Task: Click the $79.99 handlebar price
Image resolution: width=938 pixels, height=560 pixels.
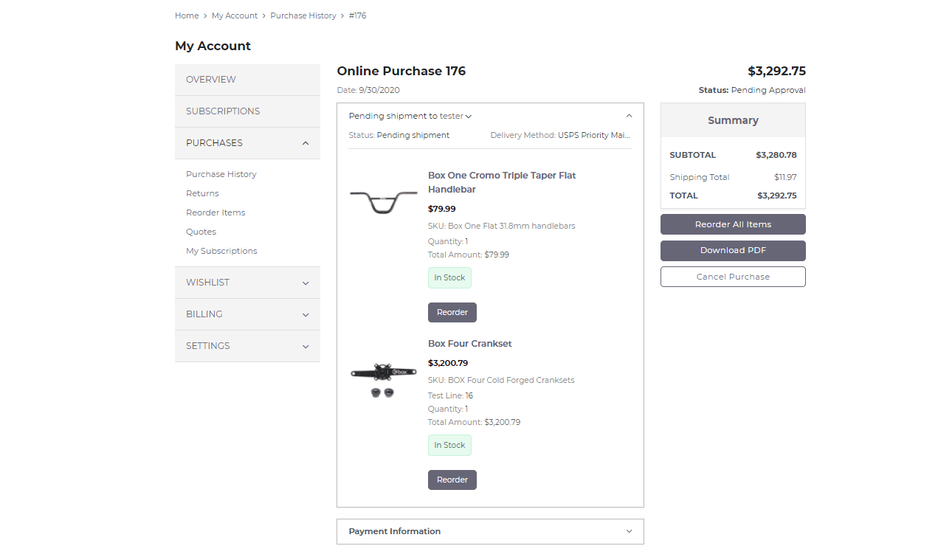Action: pyautogui.click(x=442, y=209)
